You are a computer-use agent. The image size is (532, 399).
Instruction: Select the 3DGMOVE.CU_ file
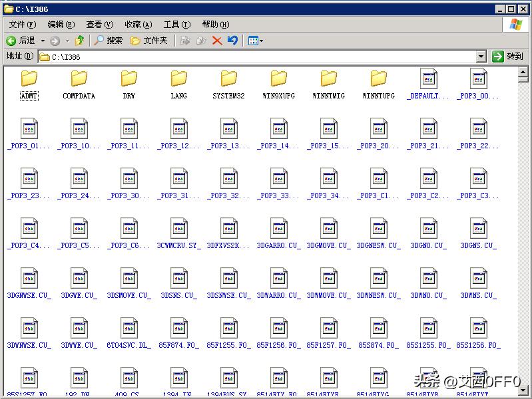329,234
